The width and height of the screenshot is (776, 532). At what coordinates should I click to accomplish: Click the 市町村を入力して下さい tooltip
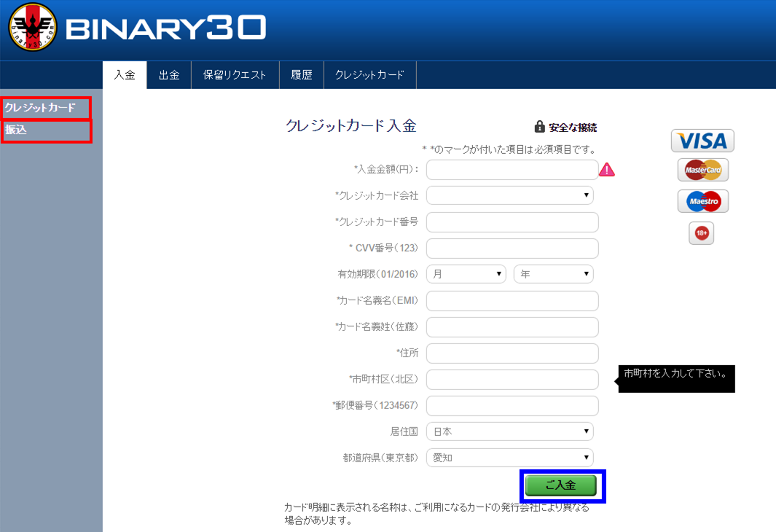(x=676, y=378)
